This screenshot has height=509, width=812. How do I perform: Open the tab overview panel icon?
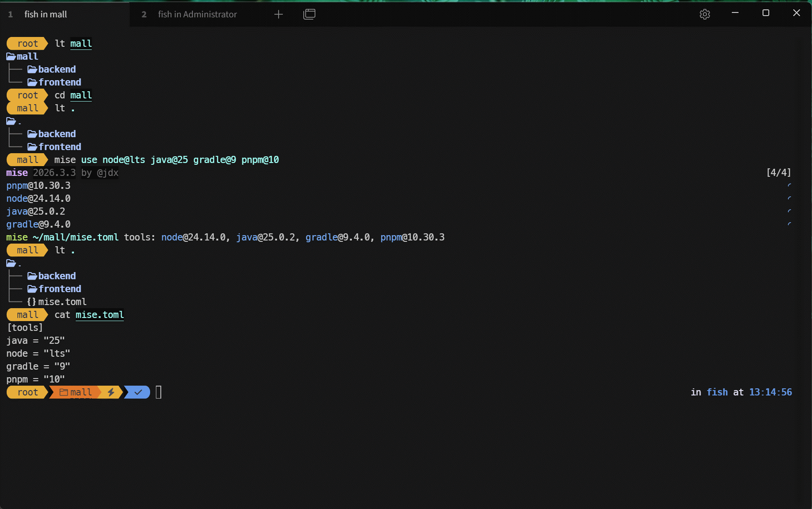point(309,14)
